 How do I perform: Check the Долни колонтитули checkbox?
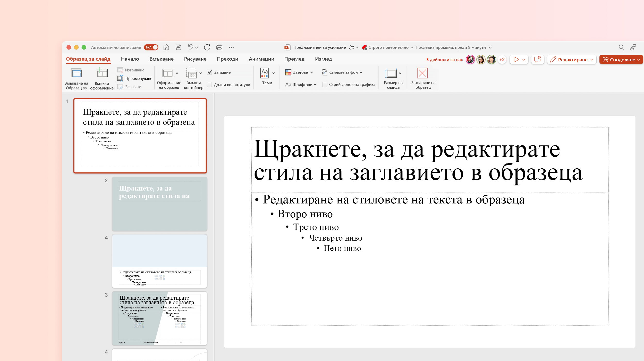209,85
